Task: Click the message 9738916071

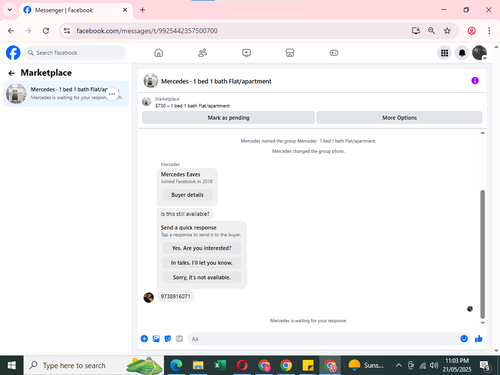Action: [175, 296]
